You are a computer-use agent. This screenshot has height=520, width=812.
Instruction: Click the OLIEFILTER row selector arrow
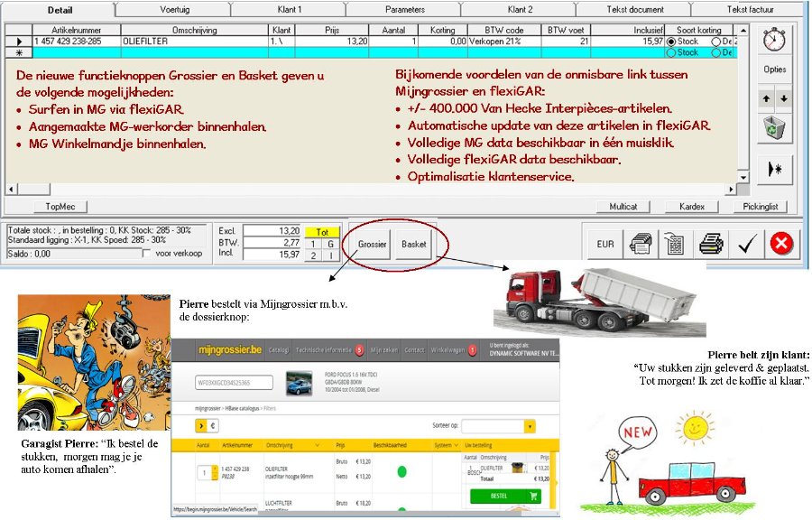click(x=19, y=42)
